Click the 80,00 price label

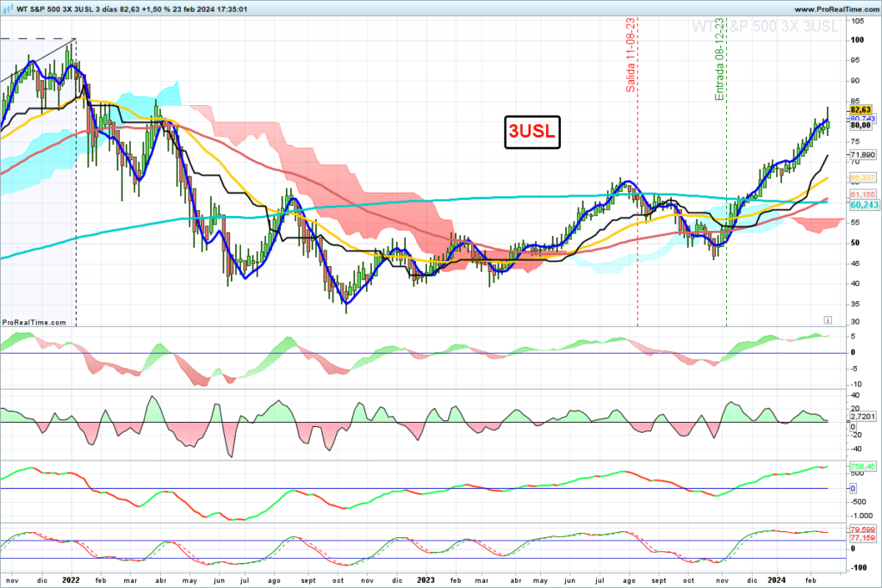point(860,126)
